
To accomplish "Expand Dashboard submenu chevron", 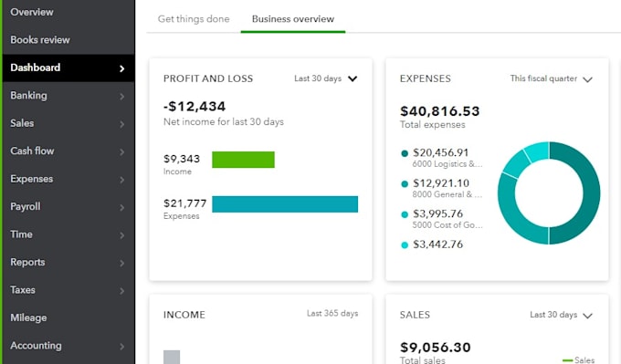I will pos(122,68).
